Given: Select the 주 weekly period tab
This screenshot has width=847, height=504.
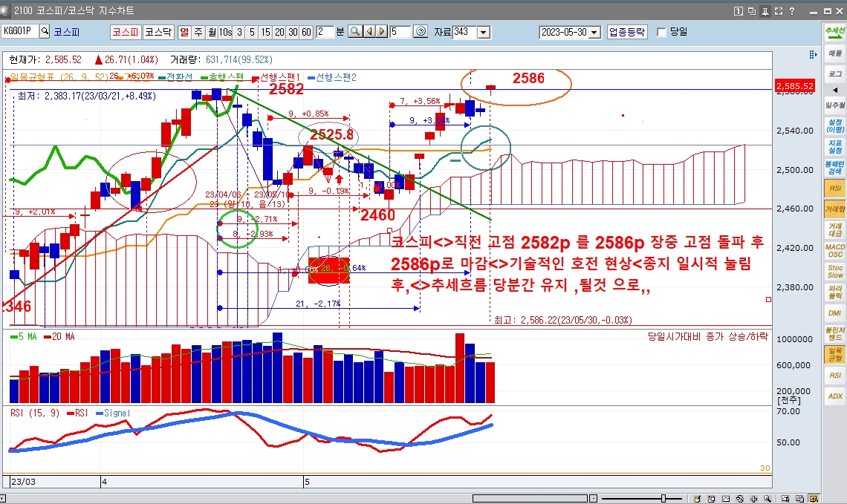Looking at the screenshot, I should point(198,32).
